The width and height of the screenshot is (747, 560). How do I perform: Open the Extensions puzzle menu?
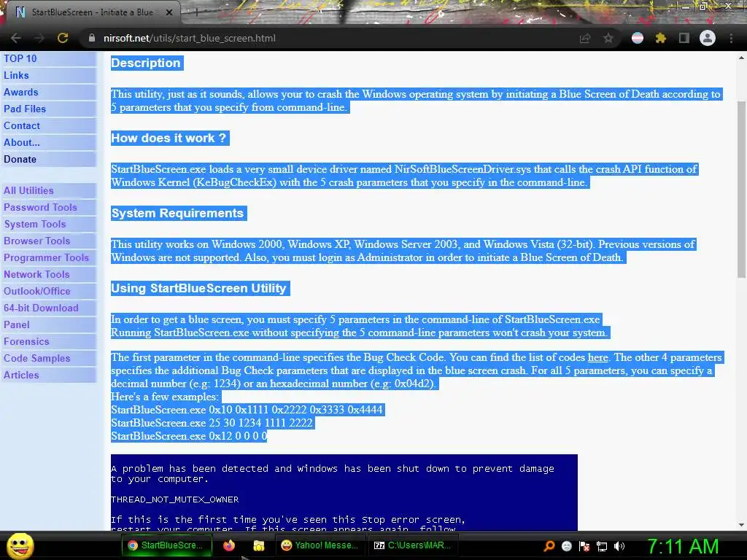pos(661,38)
